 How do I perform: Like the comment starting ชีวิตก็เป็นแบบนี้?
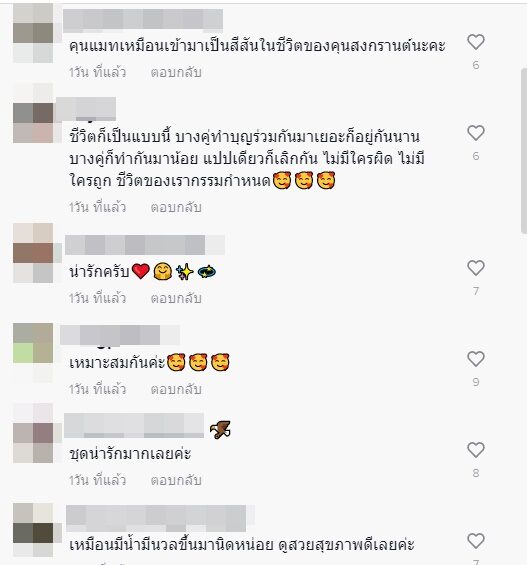point(475,133)
